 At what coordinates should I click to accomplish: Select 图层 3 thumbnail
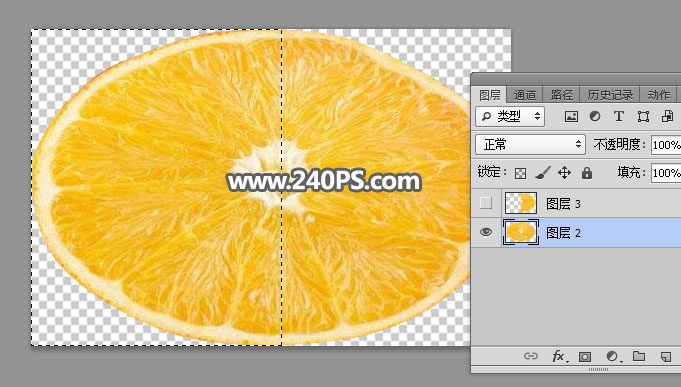click(x=521, y=203)
